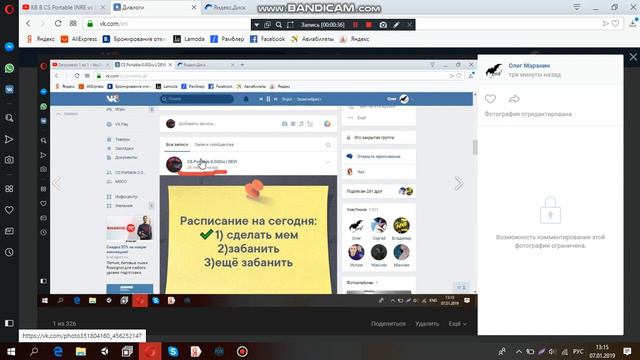Open the volume control in tray
This screenshot has width=640, height=360.
[552, 351]
